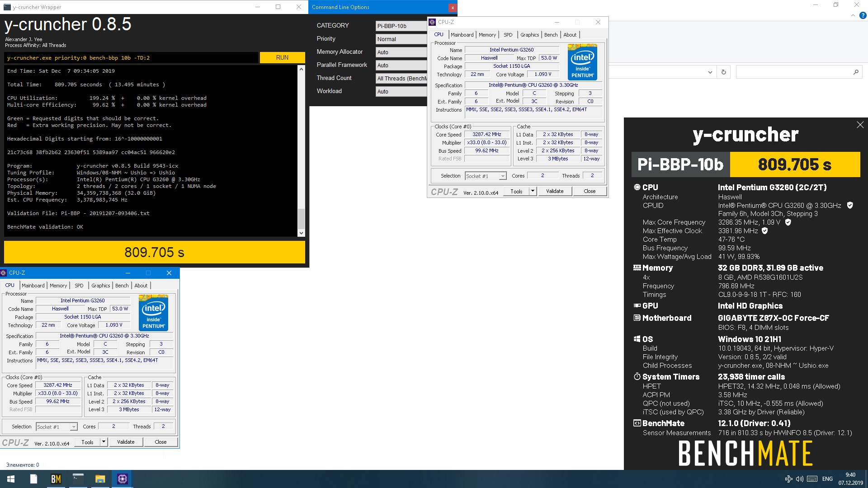The width and height of the screenshot is (868, 488).
Task: Switch to SPD tab in lower CPU-Z window
Action: 79,286
